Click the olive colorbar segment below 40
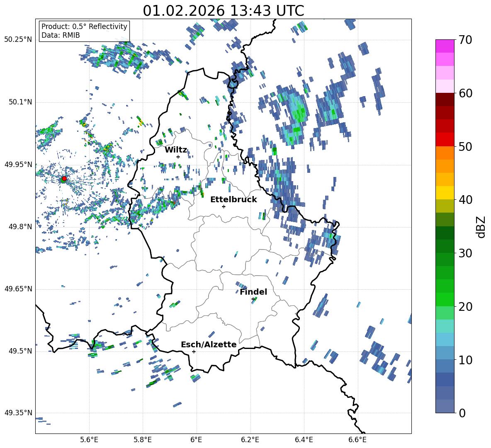The image size is (491, 448). [x=445, y=206]
